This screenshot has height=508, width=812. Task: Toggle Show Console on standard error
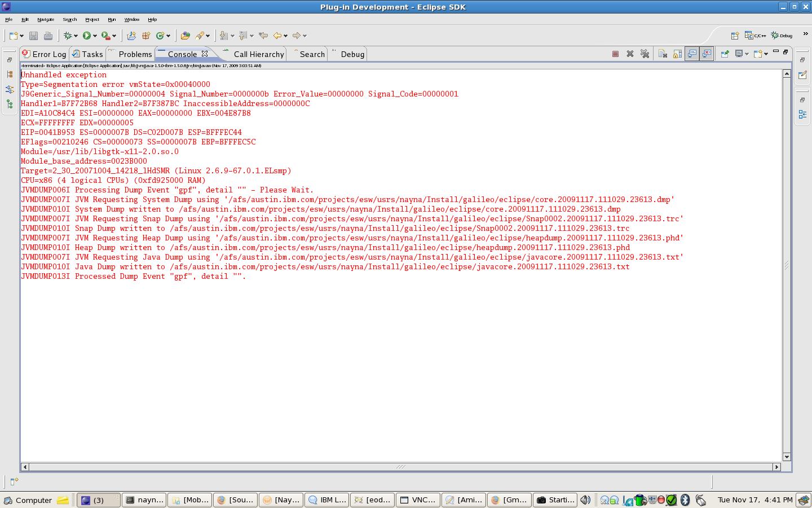tap(707, 54)
